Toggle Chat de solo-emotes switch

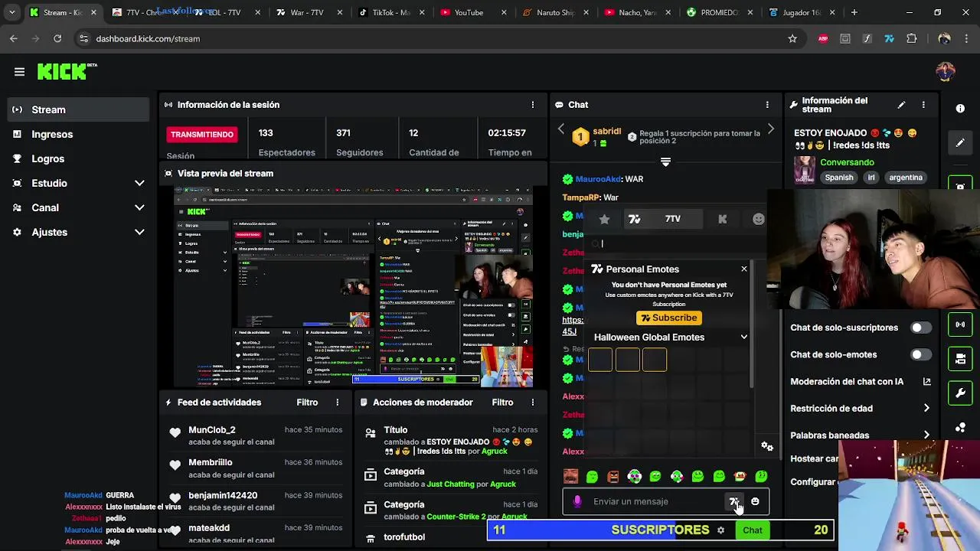point(920,355)
